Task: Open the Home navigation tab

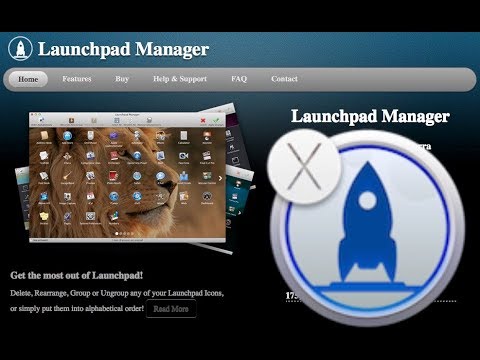Action: point(28,79)
